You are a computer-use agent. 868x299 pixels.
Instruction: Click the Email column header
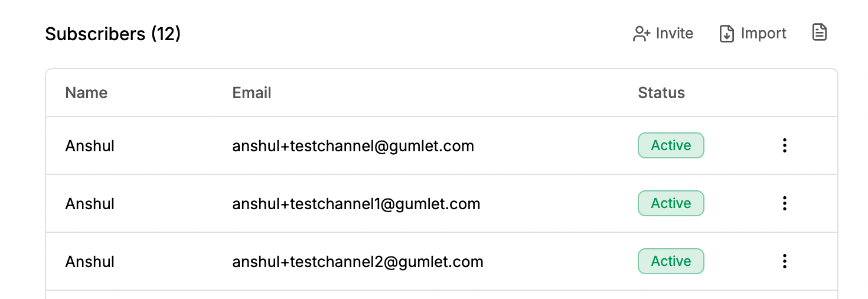coord(252,93)
